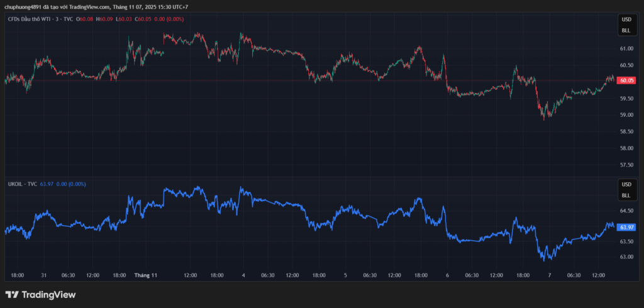The height and width of the screenshot is (308, 644).
Task: Open the USD currency selector in WTI pane
Action: coord(626,20)
